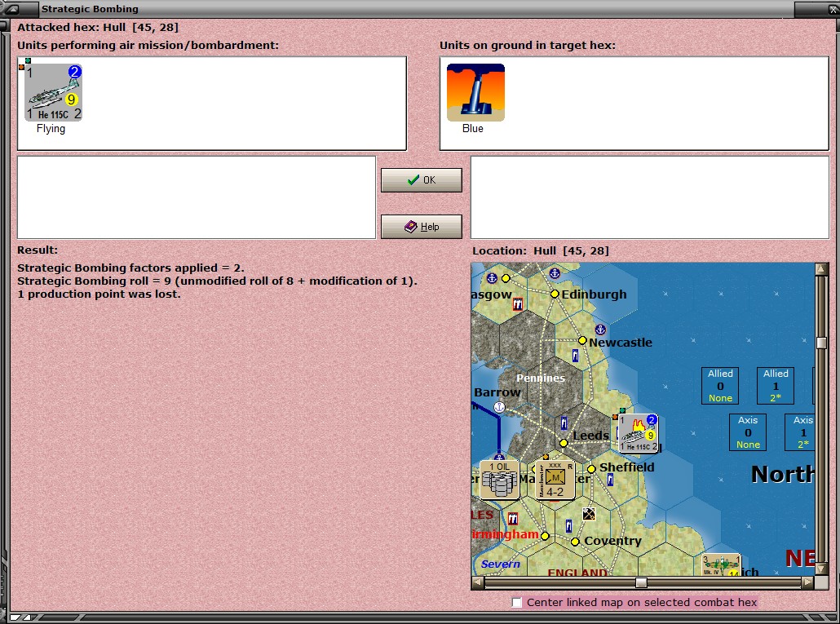Click the red factory icon near Glasgow
Screen dimensions: 840x624
(518, 305)
